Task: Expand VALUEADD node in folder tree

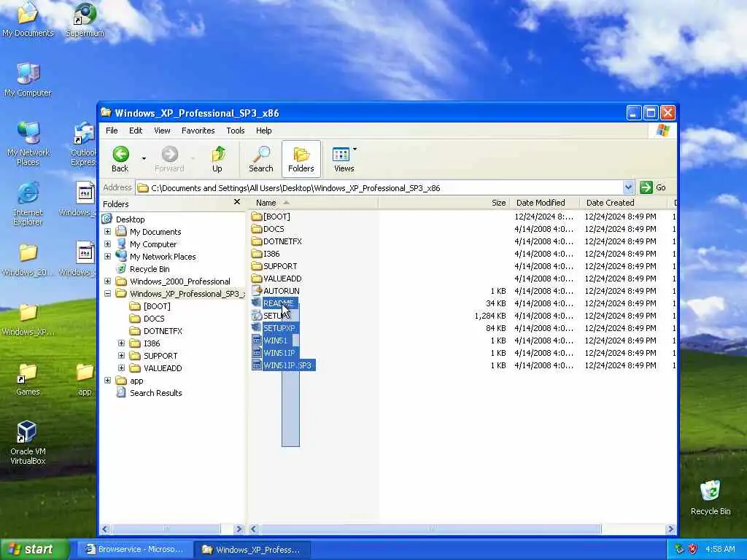Action: tap(122, 368)
